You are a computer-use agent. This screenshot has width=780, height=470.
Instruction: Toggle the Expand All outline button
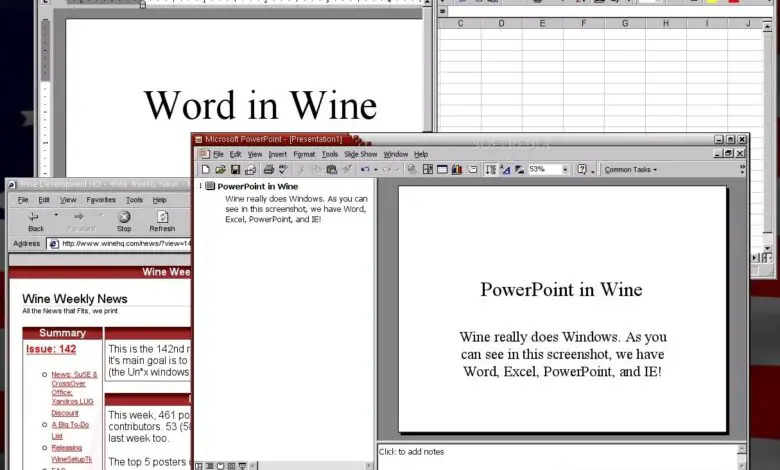tap(490, 170)
